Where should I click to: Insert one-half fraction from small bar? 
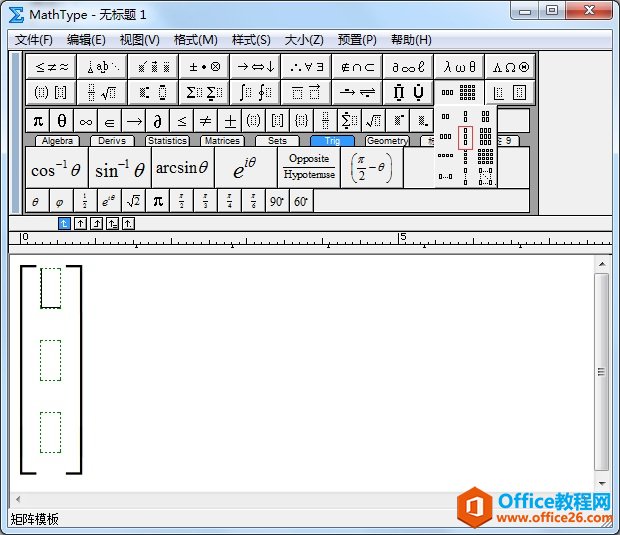[x=84, y=201]
